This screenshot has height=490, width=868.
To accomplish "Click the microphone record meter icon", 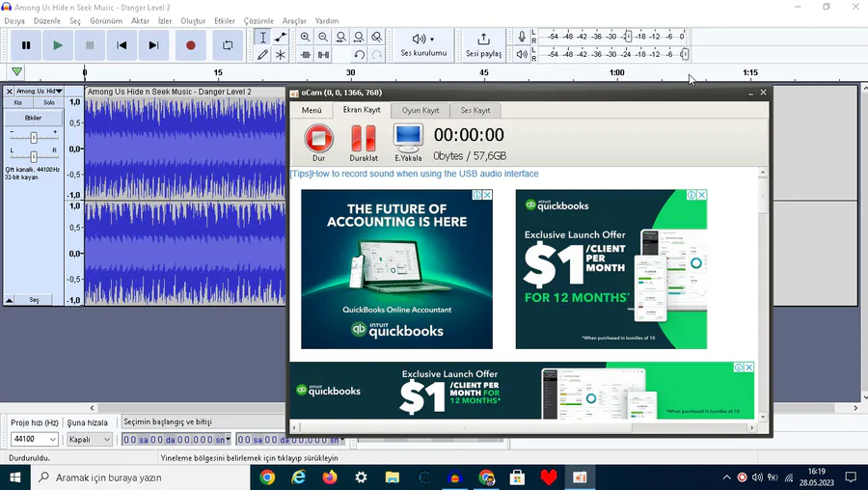I will pos(522,37).
